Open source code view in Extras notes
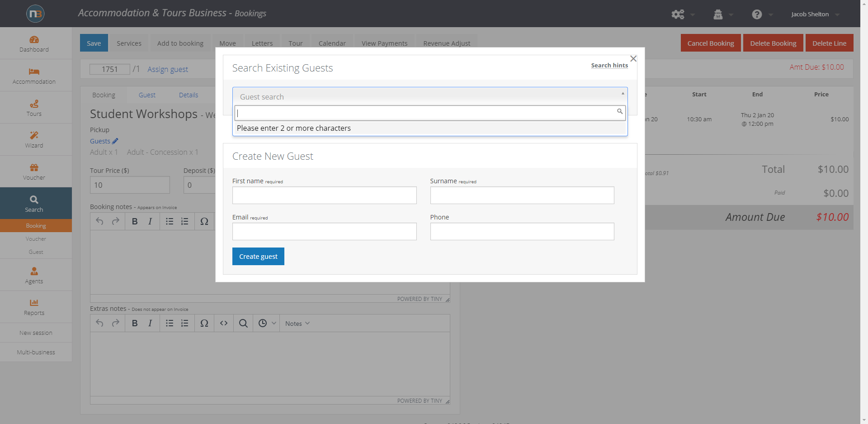 (224, 323)
